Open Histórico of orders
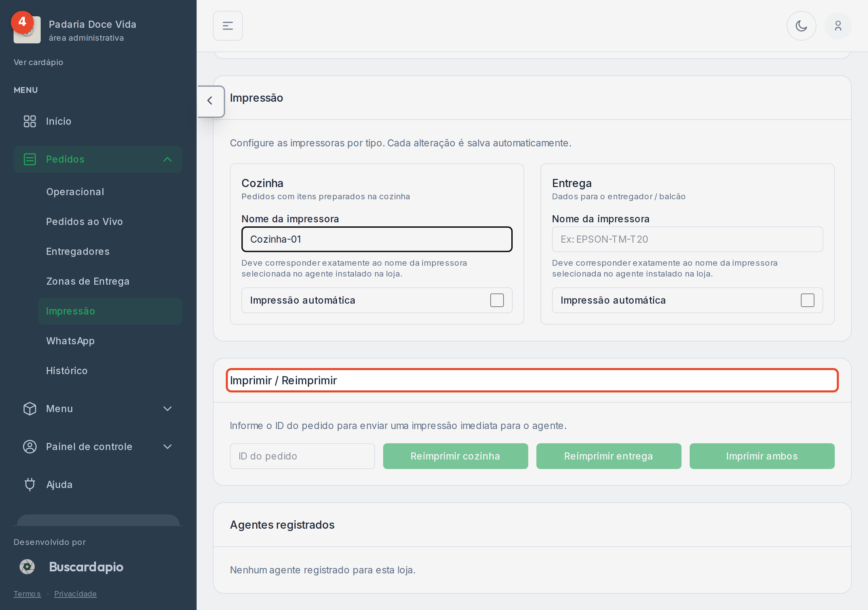868x610 pixels. pos(110,371)
